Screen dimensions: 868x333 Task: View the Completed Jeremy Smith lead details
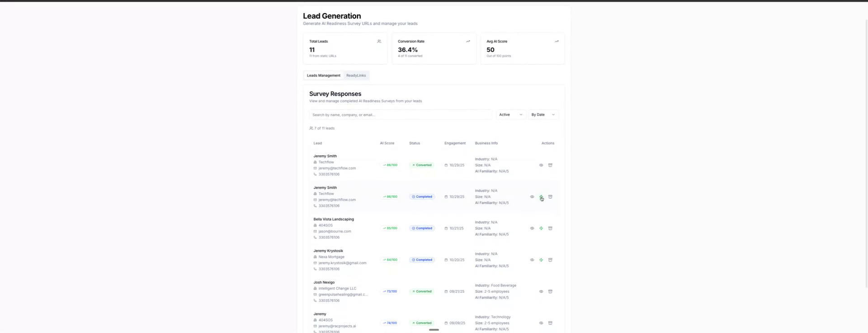coord(532,197)
